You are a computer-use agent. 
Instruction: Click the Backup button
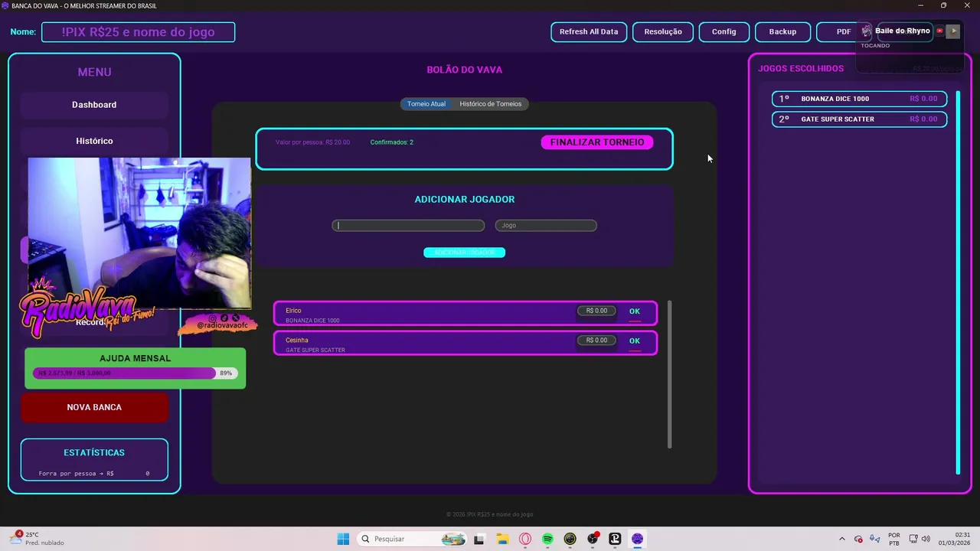click(x=782, y=32)
